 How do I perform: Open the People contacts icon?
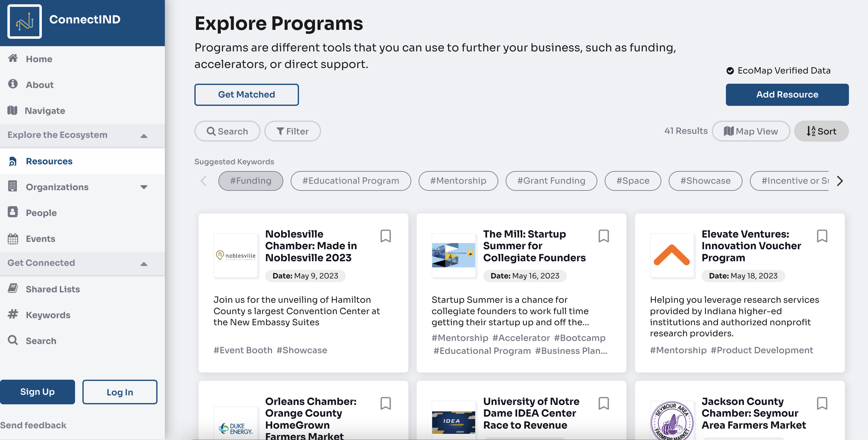click(13, 212)
